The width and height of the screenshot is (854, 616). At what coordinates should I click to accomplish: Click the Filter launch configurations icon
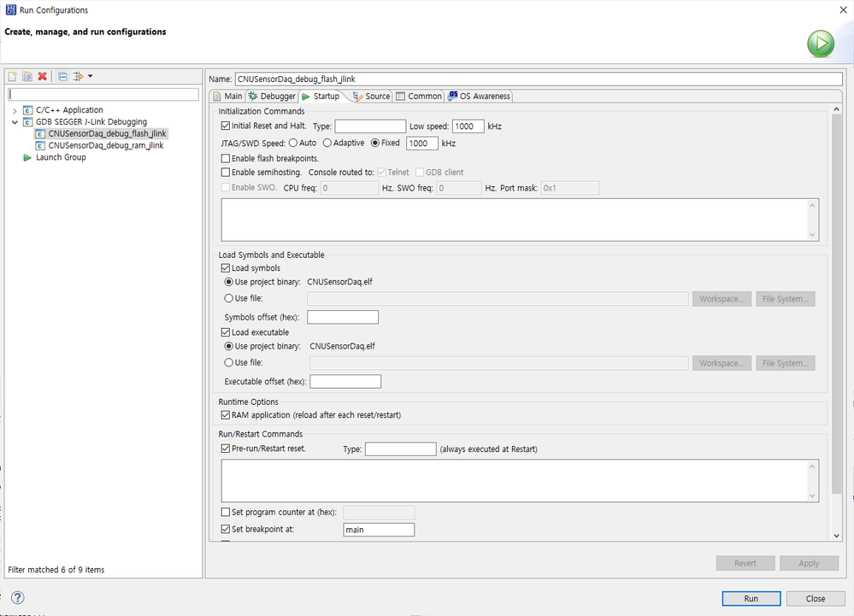click(77, 77)
